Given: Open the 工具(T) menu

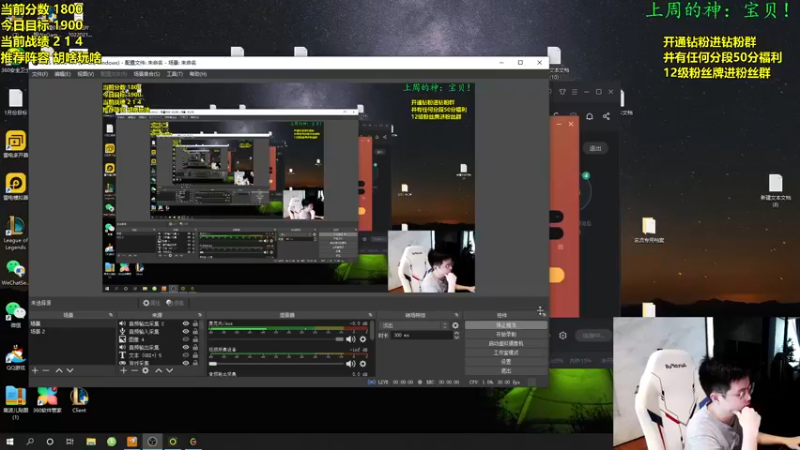Looking at the screenshot, I should tap(174, 74).
